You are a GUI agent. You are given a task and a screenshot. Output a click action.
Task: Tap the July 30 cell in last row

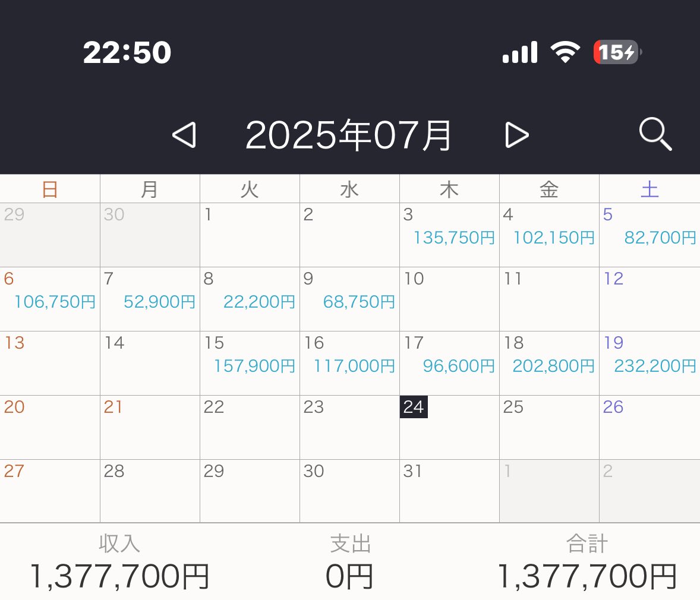click(349, 491)
